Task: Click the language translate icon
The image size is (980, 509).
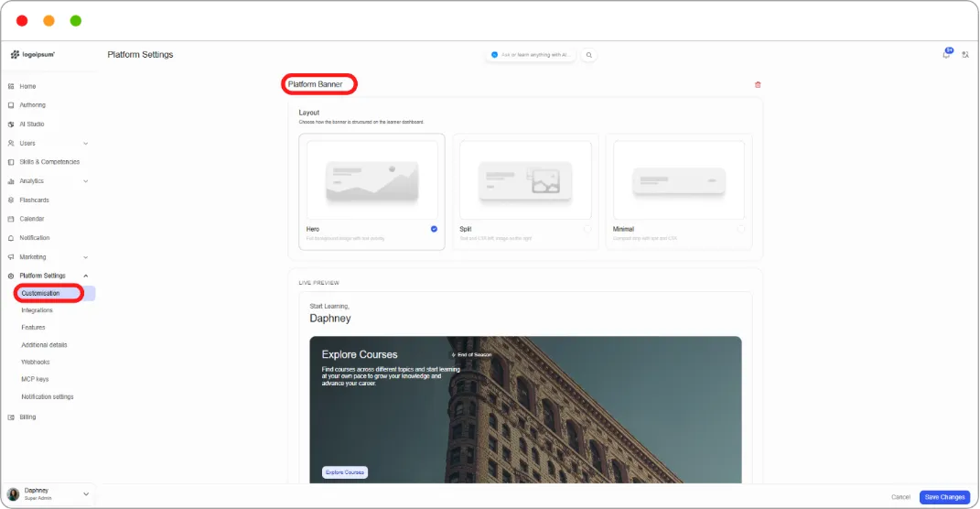Action: [965, 55]
